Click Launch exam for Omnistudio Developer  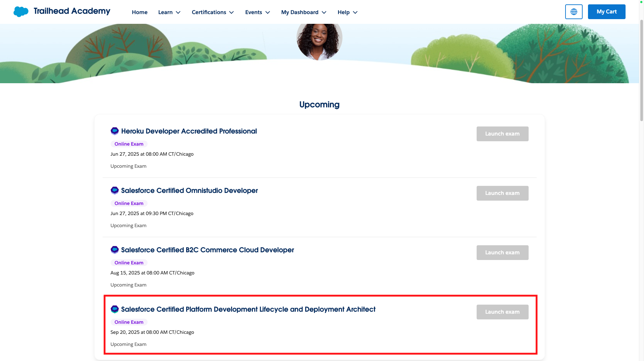pyautogui.click(x=502, y=193)
